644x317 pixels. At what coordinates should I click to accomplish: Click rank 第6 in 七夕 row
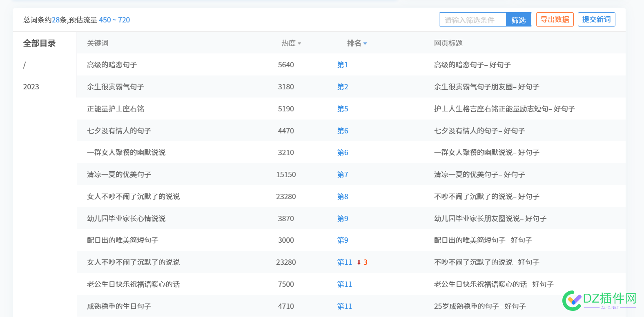click(x=343, y=131)
